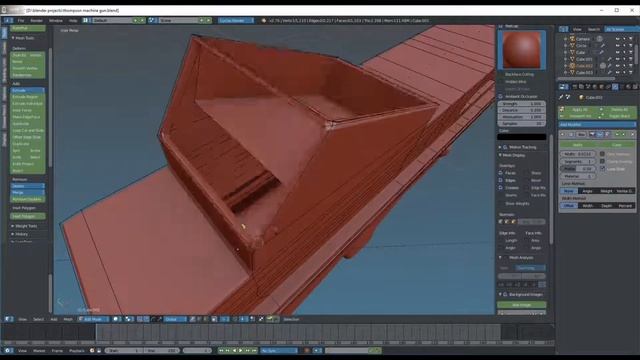Click the 3D view editor type icon

(x=8, y=319)
